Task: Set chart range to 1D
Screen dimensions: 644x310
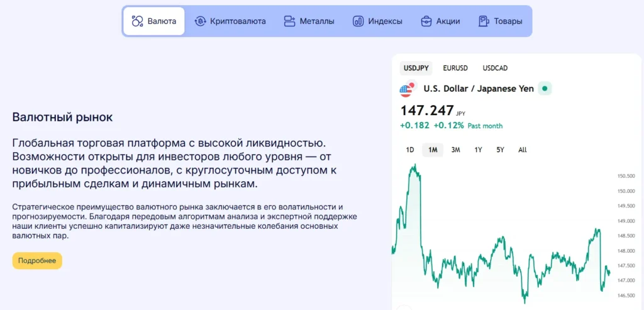Action: [x=410, y=150]
